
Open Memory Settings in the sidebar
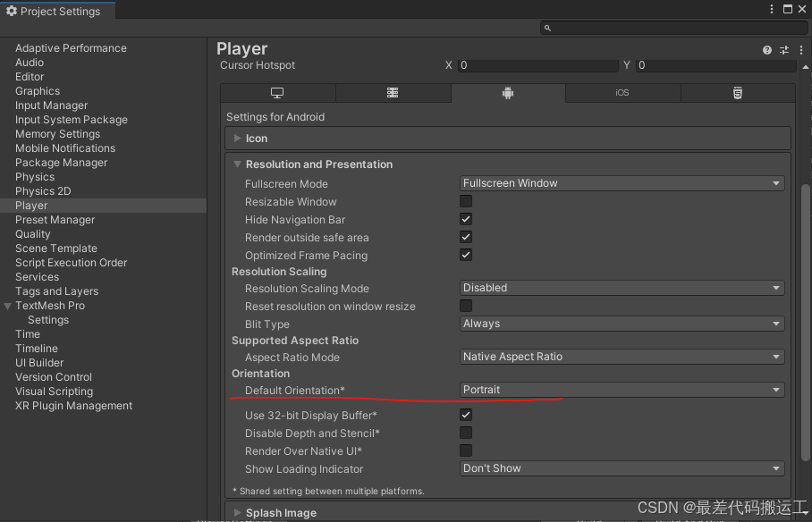coord(57,134)
